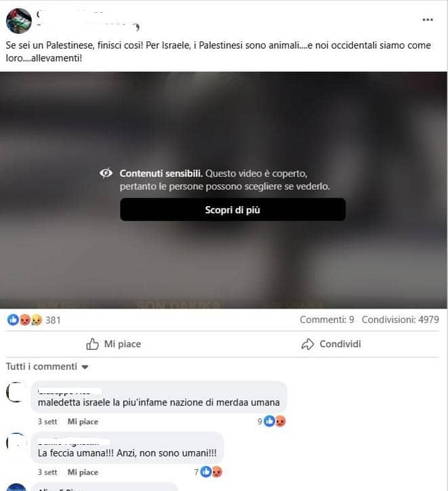Click Mi piace under the first comment
The height and width of the screenshot is (491, 448).
click(83, 422)
